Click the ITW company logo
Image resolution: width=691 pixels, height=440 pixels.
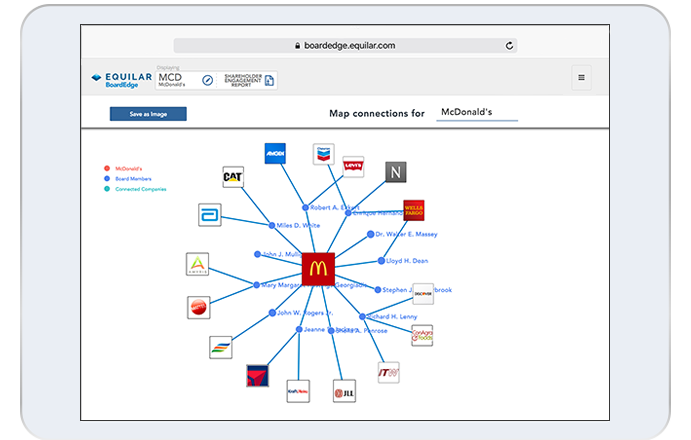tap(389, 373)
